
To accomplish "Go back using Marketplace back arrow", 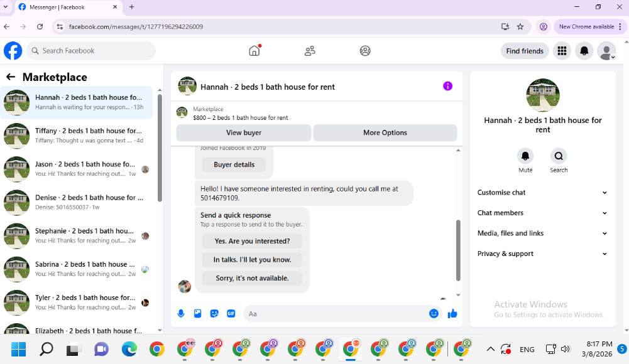I will (11, 77).
